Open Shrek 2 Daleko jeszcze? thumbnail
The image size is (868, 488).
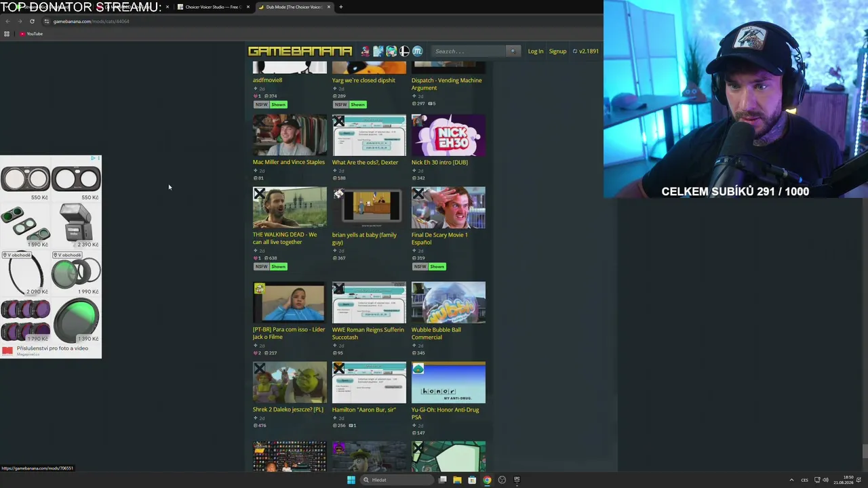tap(290, 383)
